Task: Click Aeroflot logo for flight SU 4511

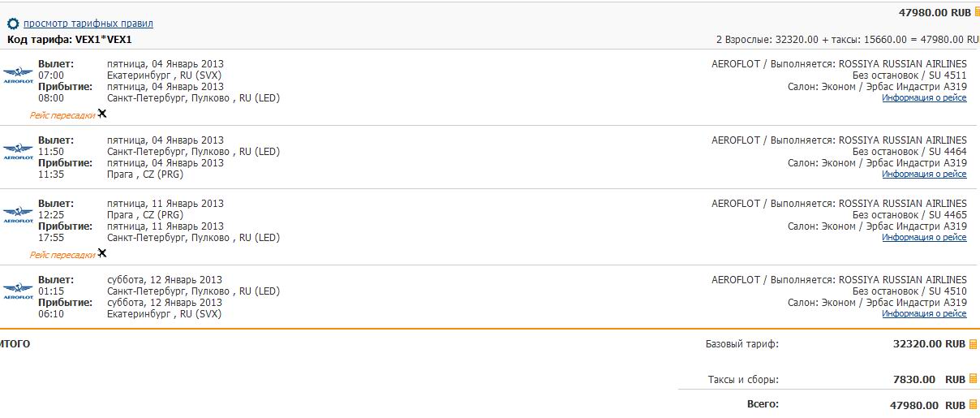Action: pyautogui.click(x=18, y=75)
